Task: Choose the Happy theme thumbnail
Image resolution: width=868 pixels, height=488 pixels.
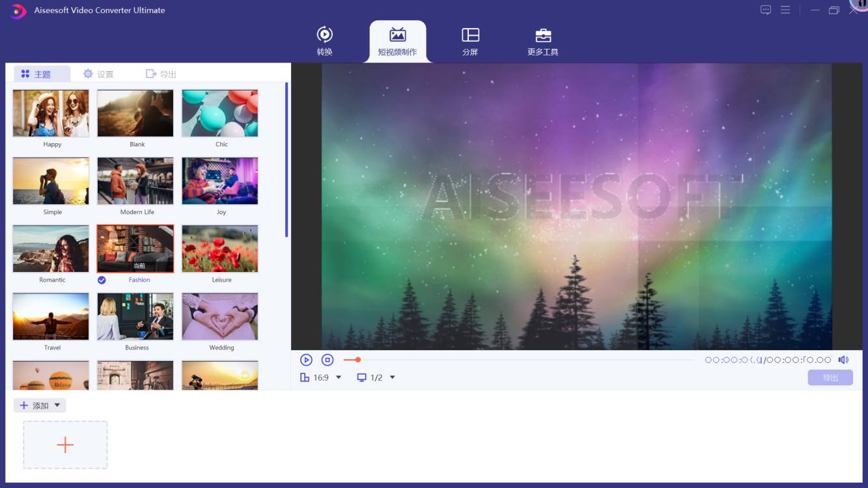Action: [x=51, y=113]
